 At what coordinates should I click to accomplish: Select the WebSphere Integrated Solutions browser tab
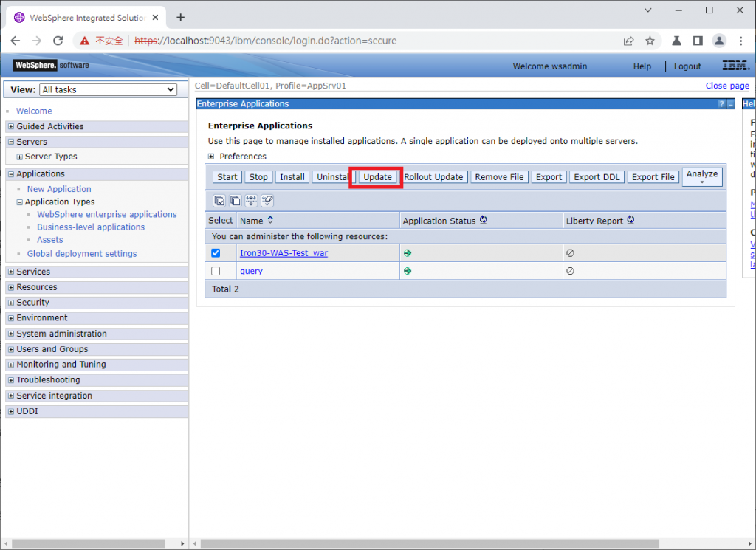pyautogui.click(x=87, y=18)
